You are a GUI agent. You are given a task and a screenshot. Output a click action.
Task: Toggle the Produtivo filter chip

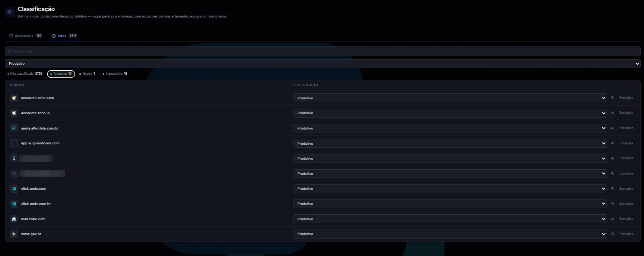tap(61, 74)
